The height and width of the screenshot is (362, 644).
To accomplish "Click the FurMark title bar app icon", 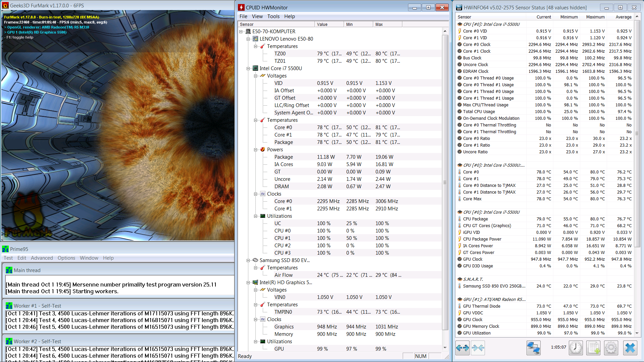I will (5, 5).
